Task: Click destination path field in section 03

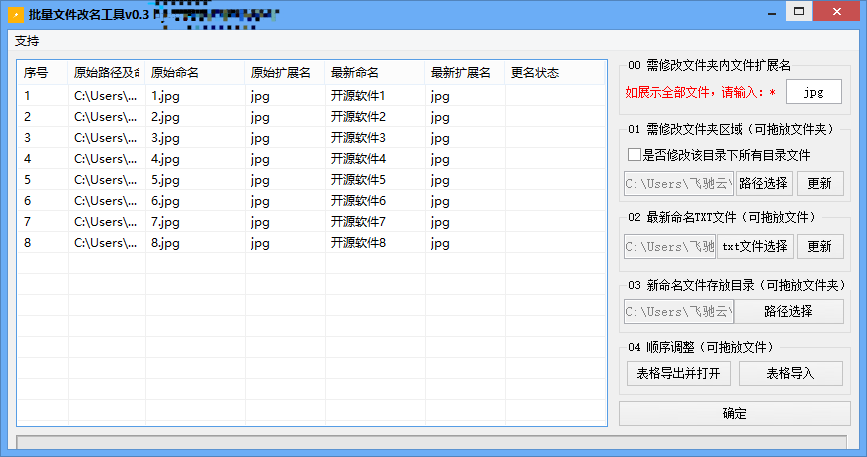Action: click(679, 311)
